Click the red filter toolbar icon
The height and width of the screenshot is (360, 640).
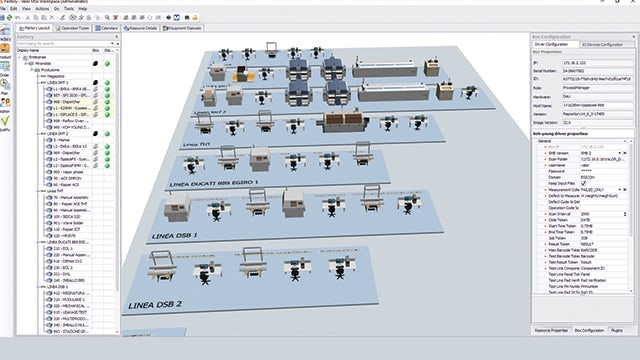click(116, 18)
